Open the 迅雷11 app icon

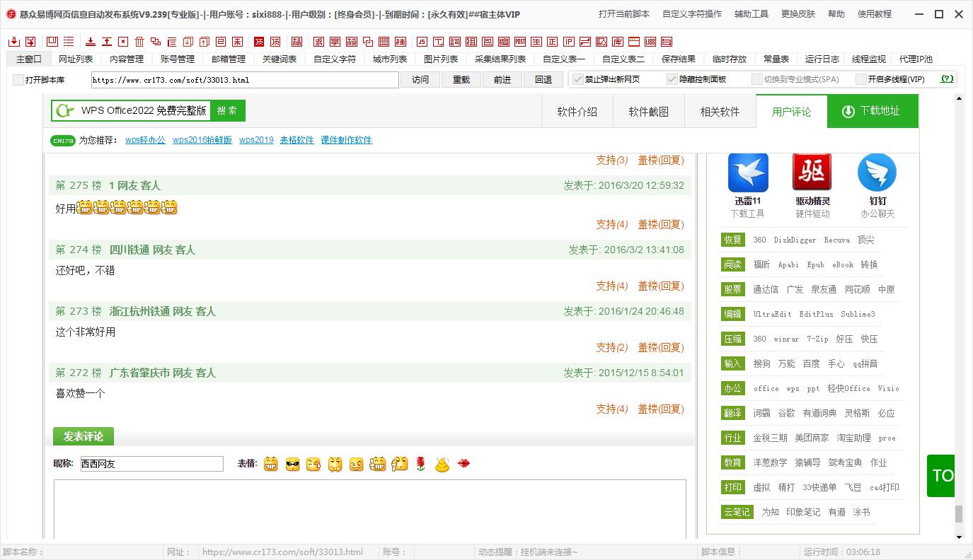pos(748,173)
